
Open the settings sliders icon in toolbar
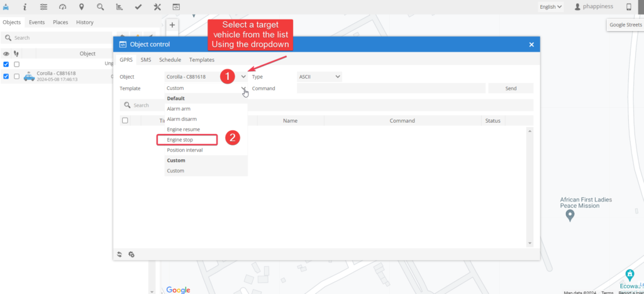(43, 7)
